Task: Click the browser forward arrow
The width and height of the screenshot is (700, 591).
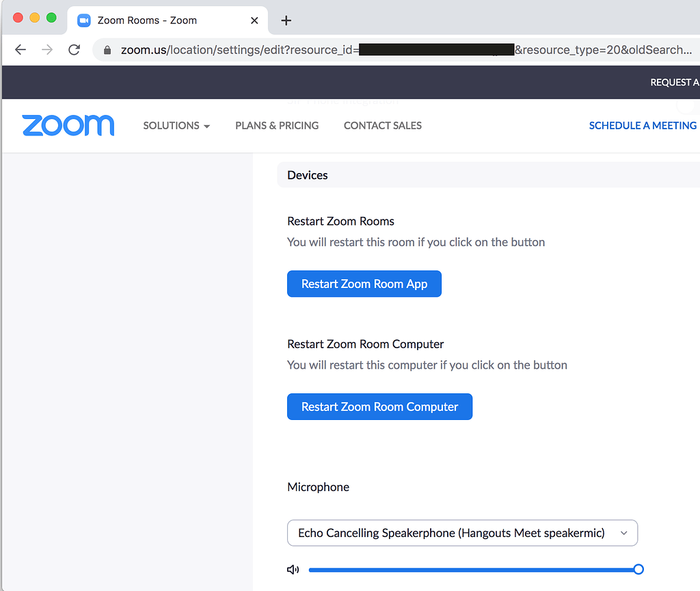Action: click(46, 49)
